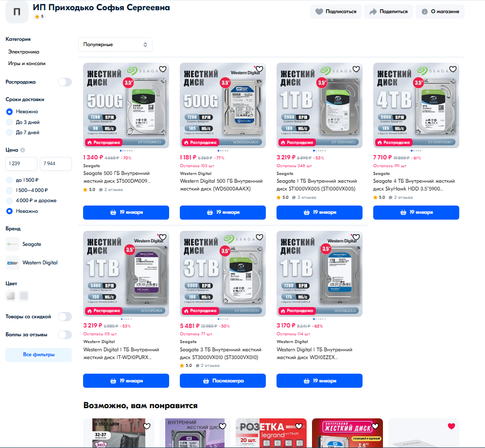Open the Популярные sorting dropdown
485x448 pixels.
click(115, 44)
